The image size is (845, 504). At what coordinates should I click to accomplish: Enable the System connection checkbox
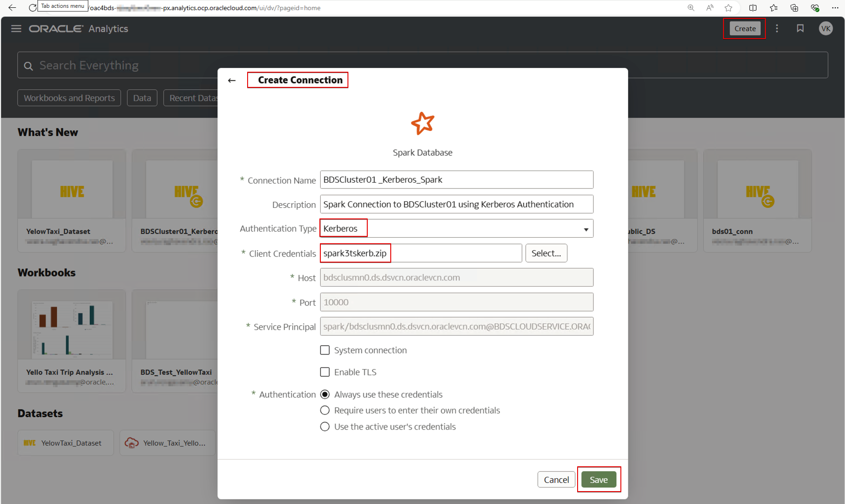click(x=325, y=350)
